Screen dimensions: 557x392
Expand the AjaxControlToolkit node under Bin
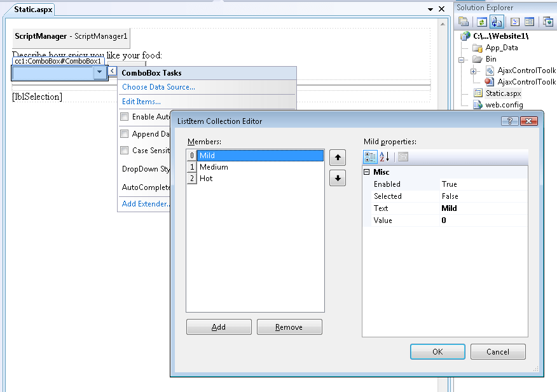pyautogui.click(x=474, y=71)
